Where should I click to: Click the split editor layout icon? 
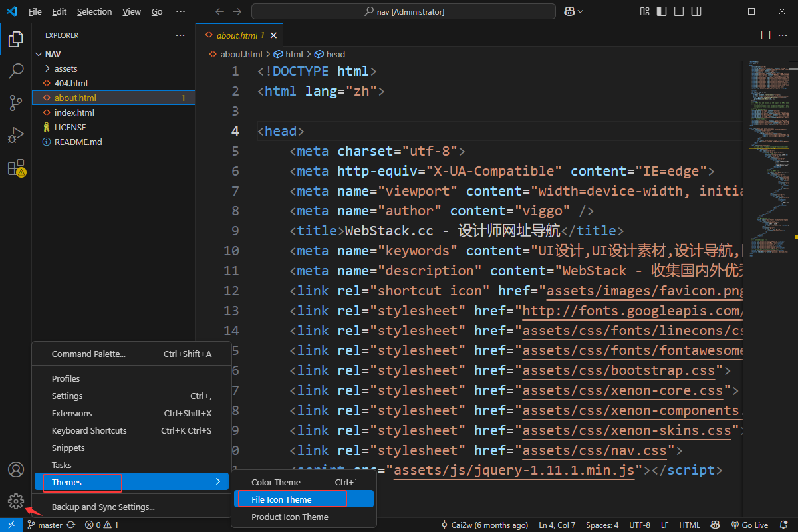coord(765,35)
